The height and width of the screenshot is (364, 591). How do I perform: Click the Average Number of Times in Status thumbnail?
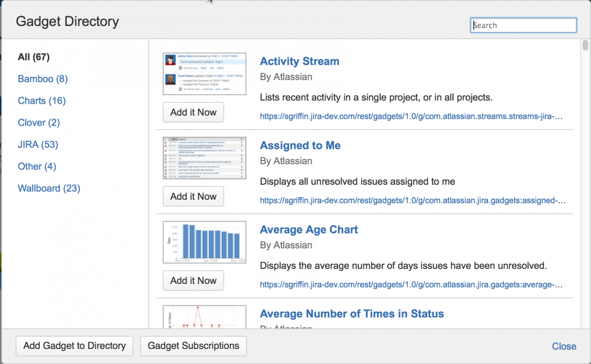click(x=204, y=317)
